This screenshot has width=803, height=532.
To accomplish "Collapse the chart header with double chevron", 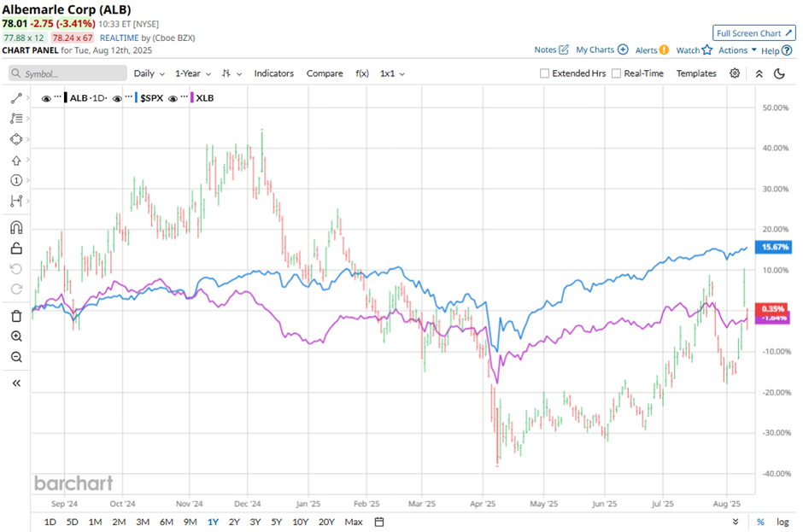I will (x=759, y=73).
